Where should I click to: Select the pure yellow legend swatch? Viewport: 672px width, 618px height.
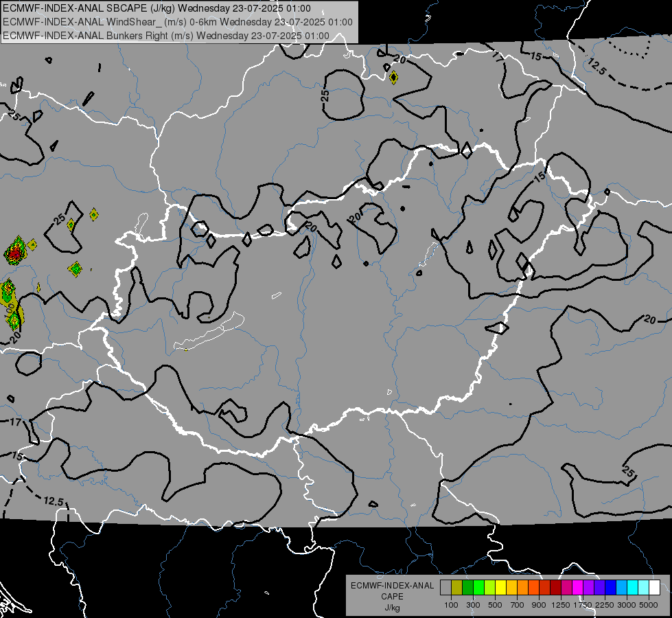coord(500,588)
